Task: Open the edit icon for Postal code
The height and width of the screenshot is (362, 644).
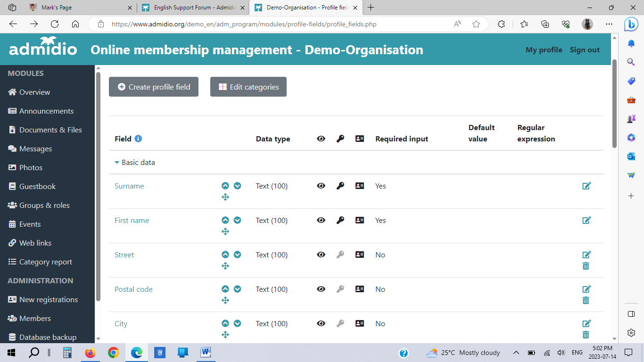Action: pos(586,289)
